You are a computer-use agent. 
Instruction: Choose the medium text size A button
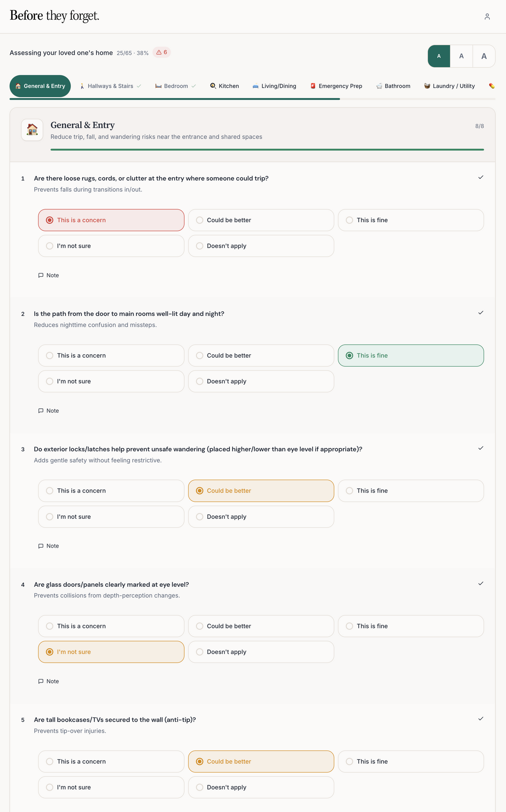[x=461, y=56]
